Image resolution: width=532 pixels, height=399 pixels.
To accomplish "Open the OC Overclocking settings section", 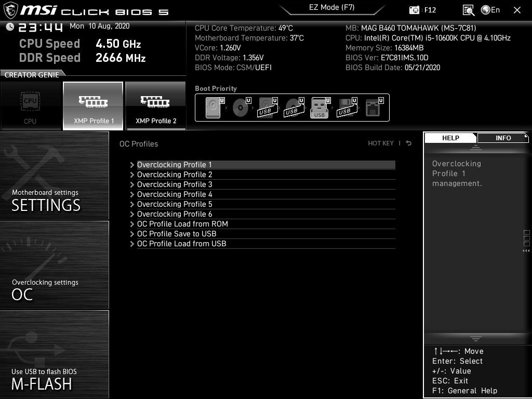I will point(54,265).
